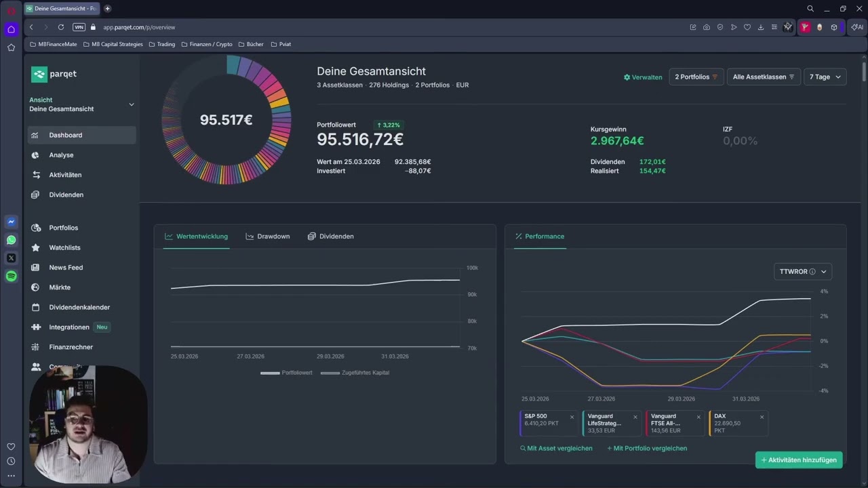
Task: Open WhatsApp in the browser sidebar
Action: [11, 240]
